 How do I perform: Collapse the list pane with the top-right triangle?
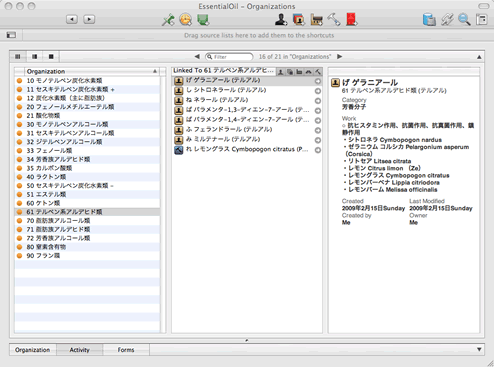coord(479,57)
